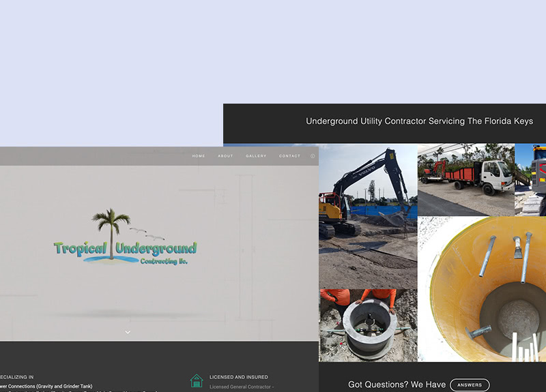This screenshot has width=546, height=392.
Task: Open the GALLERY nav menu item
Action: tap(256, 156)
